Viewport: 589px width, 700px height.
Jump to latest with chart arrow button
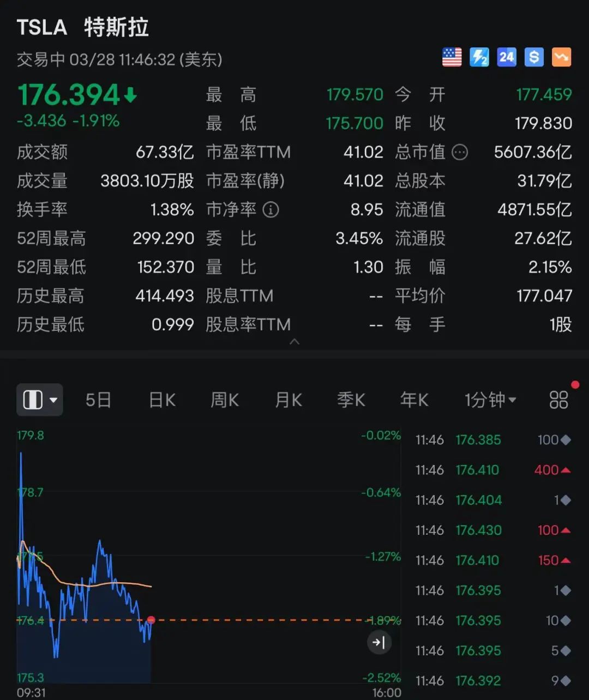point(378,643)
